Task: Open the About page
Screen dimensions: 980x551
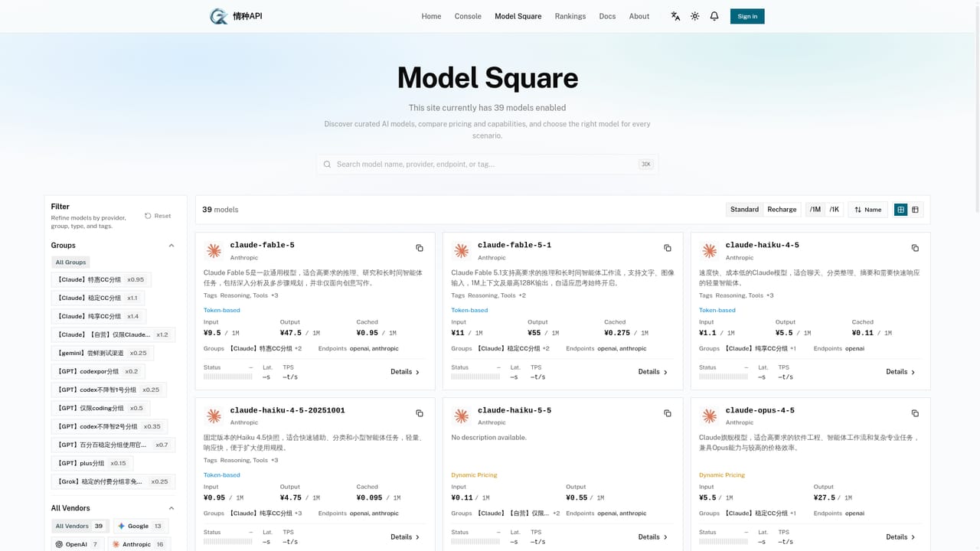Action: click(639, 16)
